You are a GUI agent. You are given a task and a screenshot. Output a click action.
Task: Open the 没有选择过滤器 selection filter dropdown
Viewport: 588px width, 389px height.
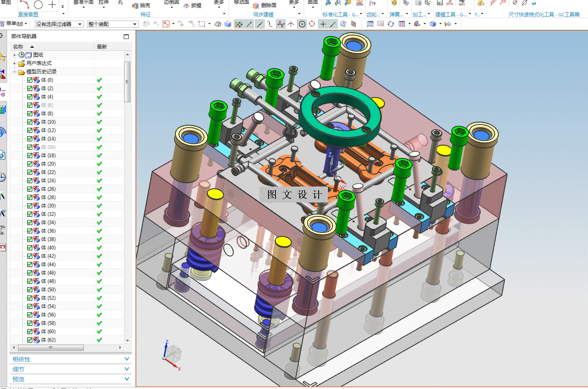59,24
